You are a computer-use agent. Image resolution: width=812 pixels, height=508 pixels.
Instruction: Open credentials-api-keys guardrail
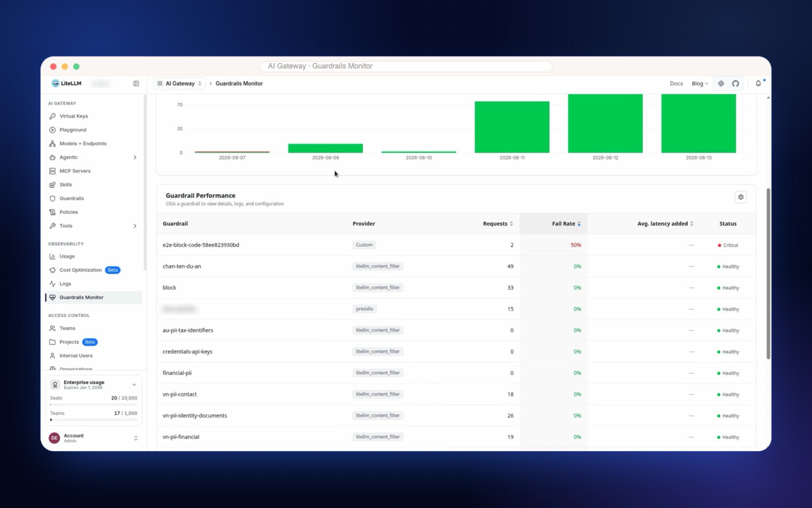coord(456,352)
